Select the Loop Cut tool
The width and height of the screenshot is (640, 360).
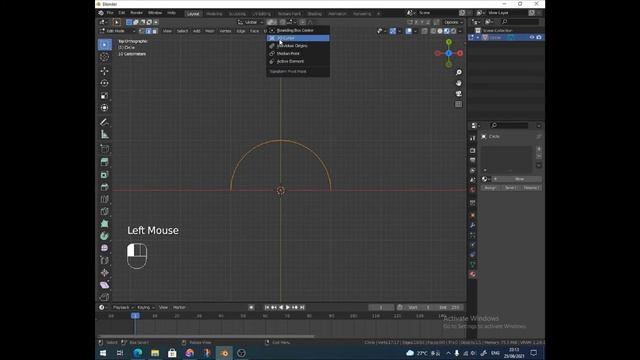tap(104, 199)
